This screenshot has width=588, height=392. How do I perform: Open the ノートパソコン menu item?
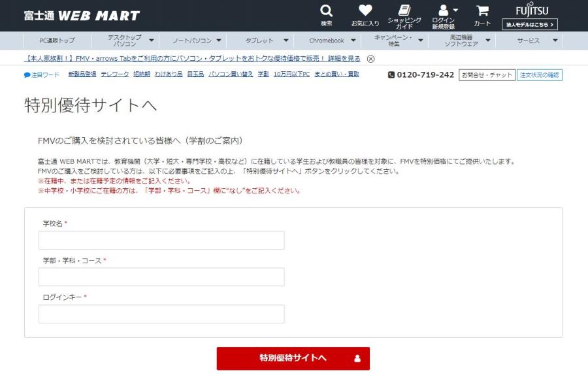tap(192, 41)
